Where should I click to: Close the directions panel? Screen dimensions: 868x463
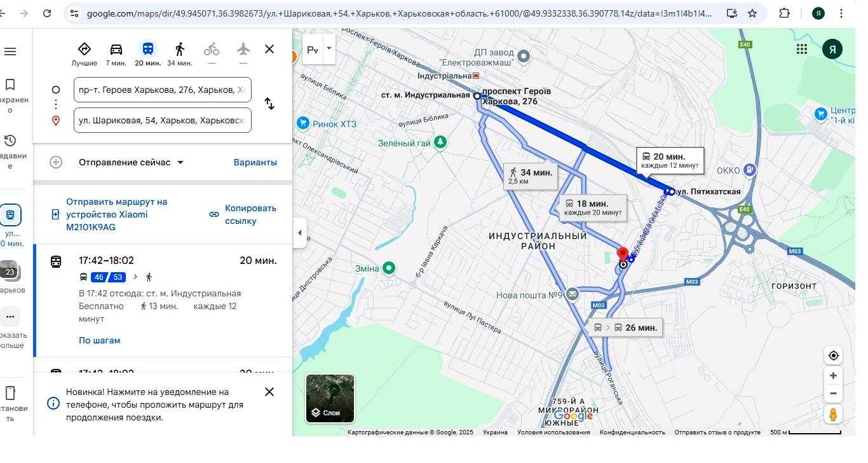pos(269,49)
